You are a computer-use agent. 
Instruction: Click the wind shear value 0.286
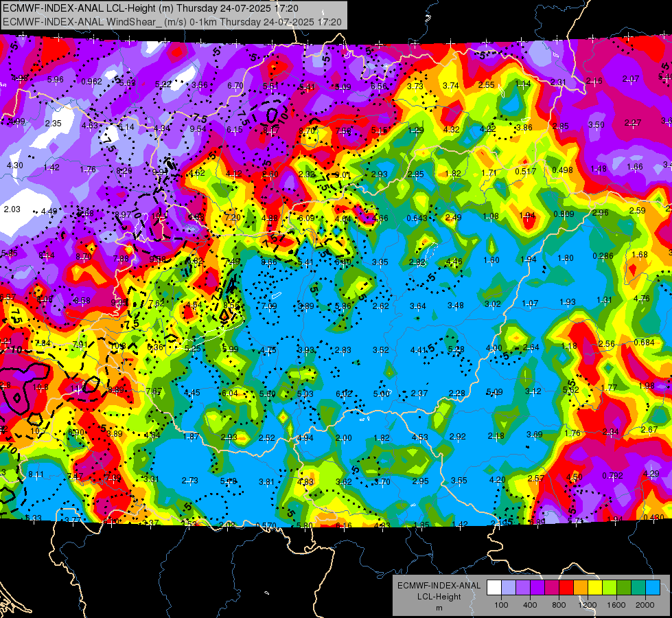point(603,255)
